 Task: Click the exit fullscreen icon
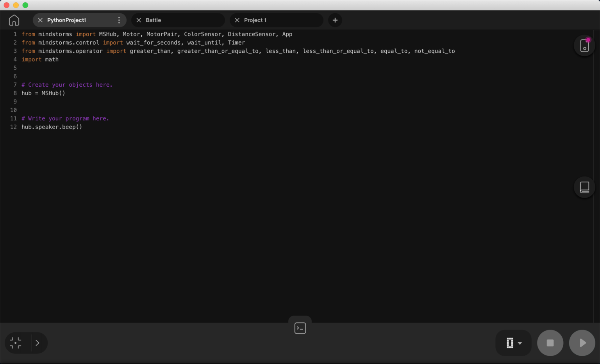pyautogui.click(x=16, y=343)
